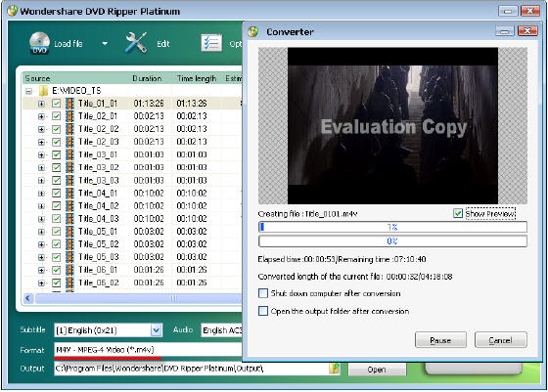This screenshot has height=392, width=548.
Task: Open the Load file dropdown arrow
Action: click(105, 44)
